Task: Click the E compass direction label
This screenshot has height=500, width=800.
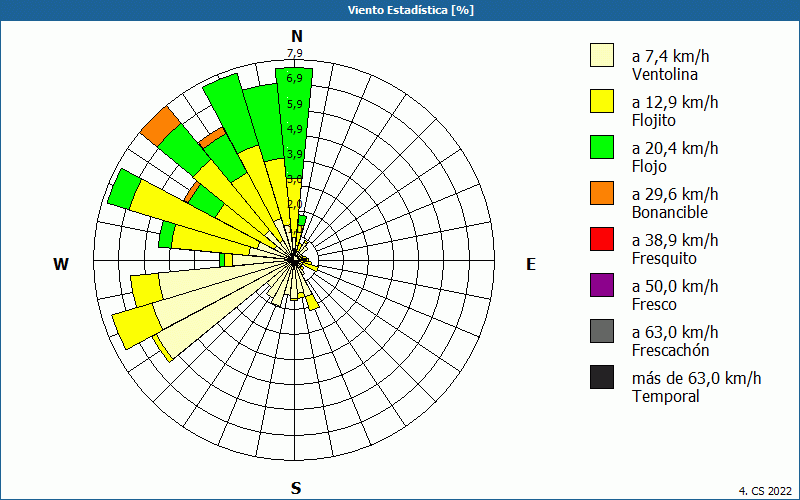Action: [x=531, y=264]
